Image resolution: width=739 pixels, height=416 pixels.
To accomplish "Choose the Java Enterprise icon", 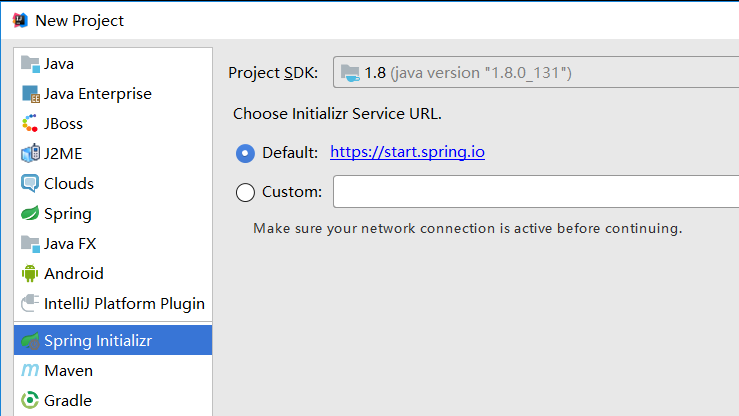I will tap(30, 94).
